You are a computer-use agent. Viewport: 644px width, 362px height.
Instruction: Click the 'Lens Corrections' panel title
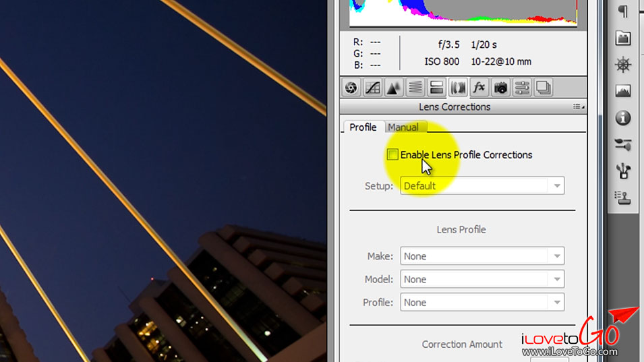point(455,107)
